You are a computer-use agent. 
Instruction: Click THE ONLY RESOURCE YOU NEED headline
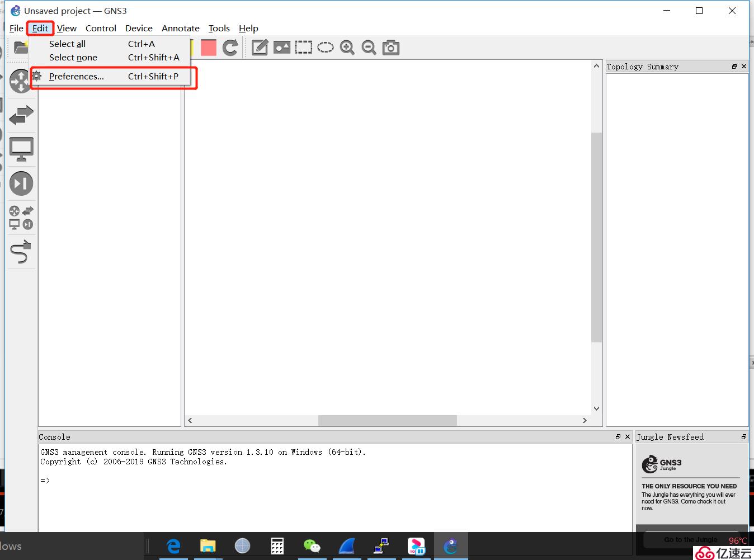(x=689, y=486)
